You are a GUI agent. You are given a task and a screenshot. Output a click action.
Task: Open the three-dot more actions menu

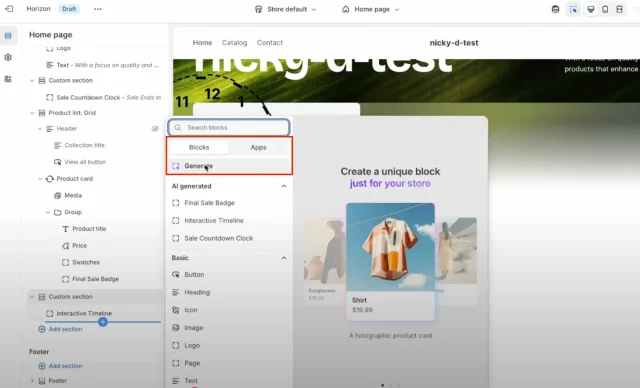98,9
